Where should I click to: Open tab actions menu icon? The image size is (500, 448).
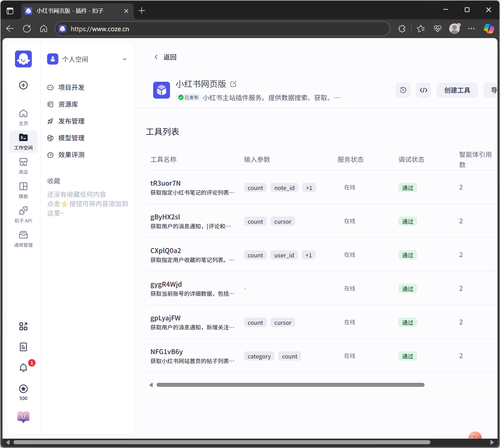point(10,11)
